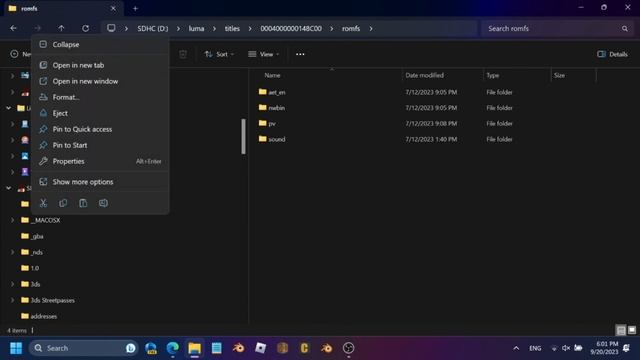Go back with the Back arrow
This screenshot has height=360, width=640.
(13, 28)
